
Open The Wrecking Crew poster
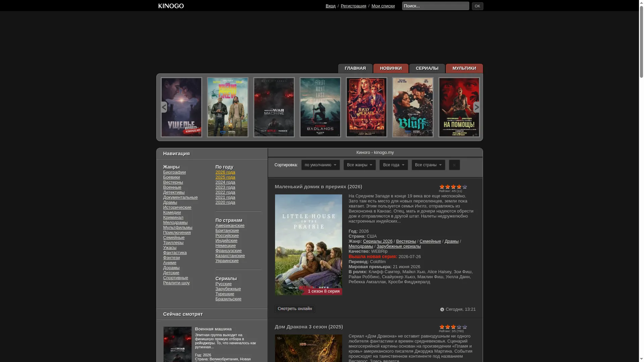228,107
